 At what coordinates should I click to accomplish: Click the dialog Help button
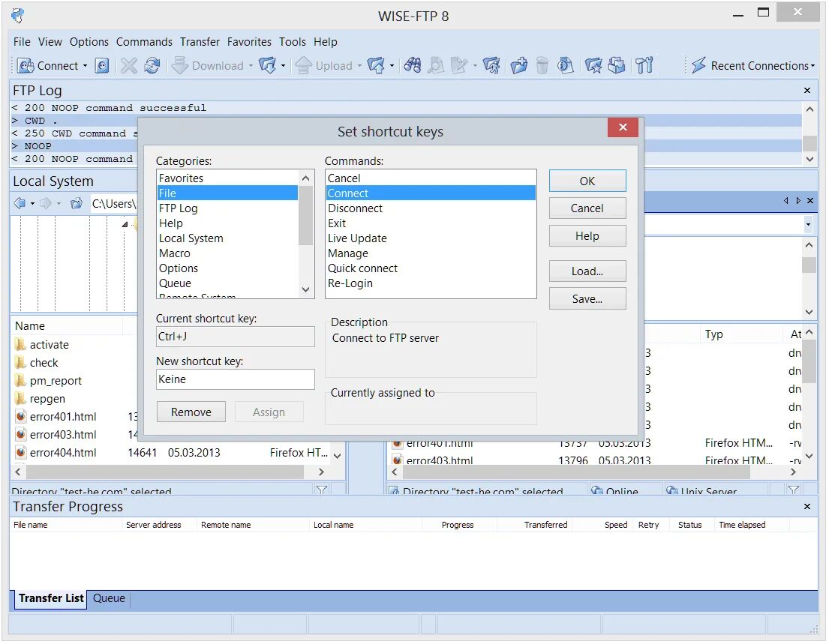587,236
